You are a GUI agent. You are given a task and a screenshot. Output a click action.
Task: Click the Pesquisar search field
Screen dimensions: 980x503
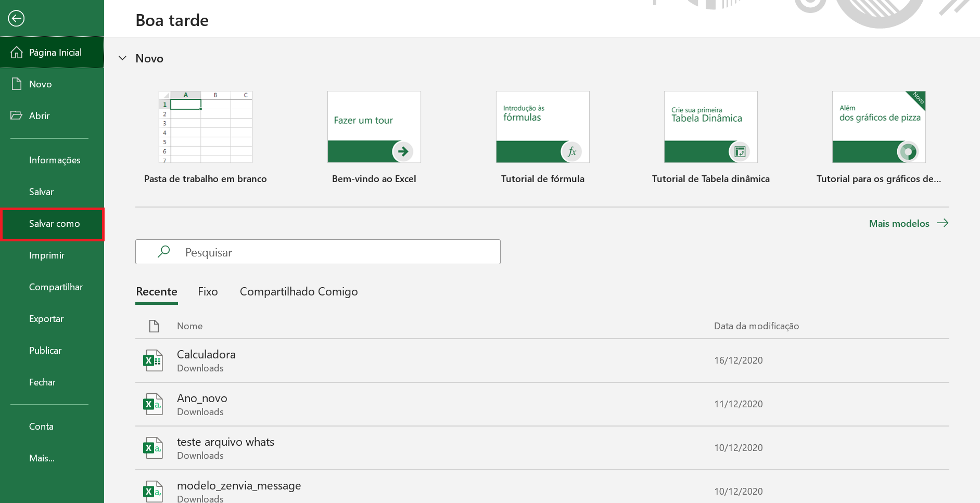tap(318, 252)
